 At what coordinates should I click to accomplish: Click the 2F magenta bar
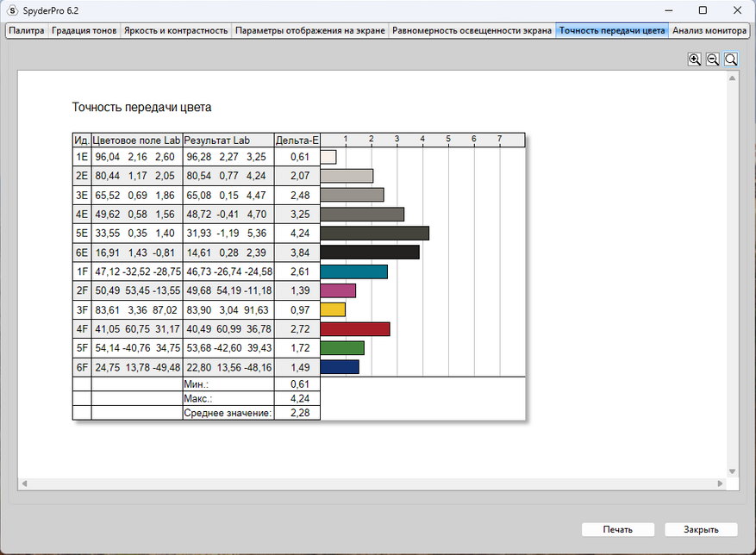click(338, 290)
